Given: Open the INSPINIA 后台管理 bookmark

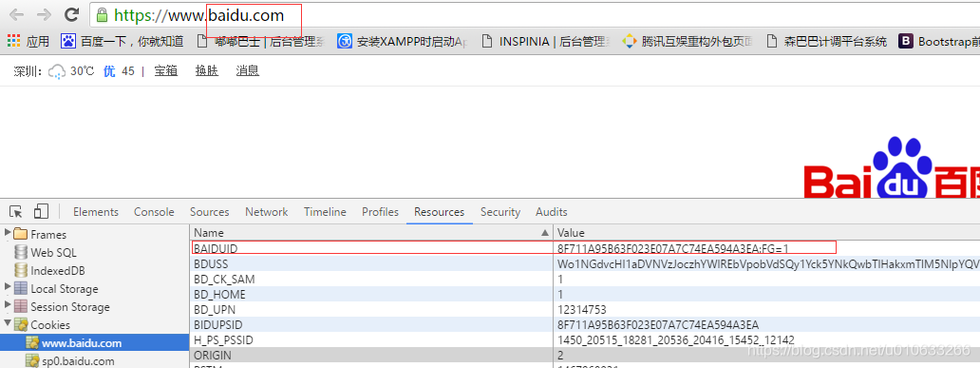Looking at the screenshot, I should (x=546, y=41).
